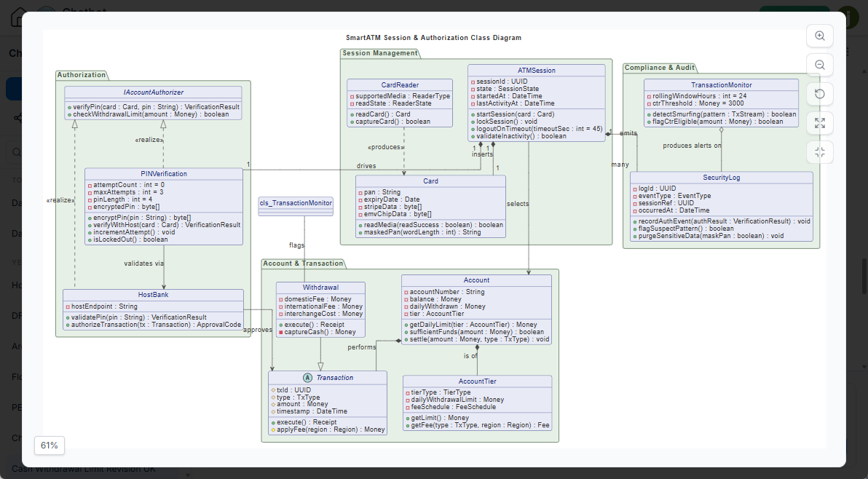Image resolution: width=868 pixels, height=479 pixels.
Task: Click the 'TransactionMonitor' class header in Compliance
Action: point(722,84)
